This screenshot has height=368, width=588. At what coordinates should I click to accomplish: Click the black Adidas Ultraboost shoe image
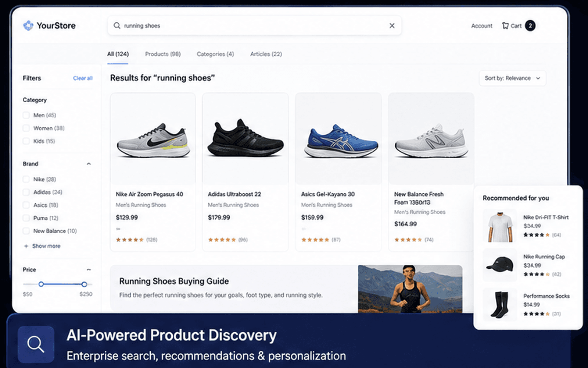pyautogui.click(x=245, y=138)
